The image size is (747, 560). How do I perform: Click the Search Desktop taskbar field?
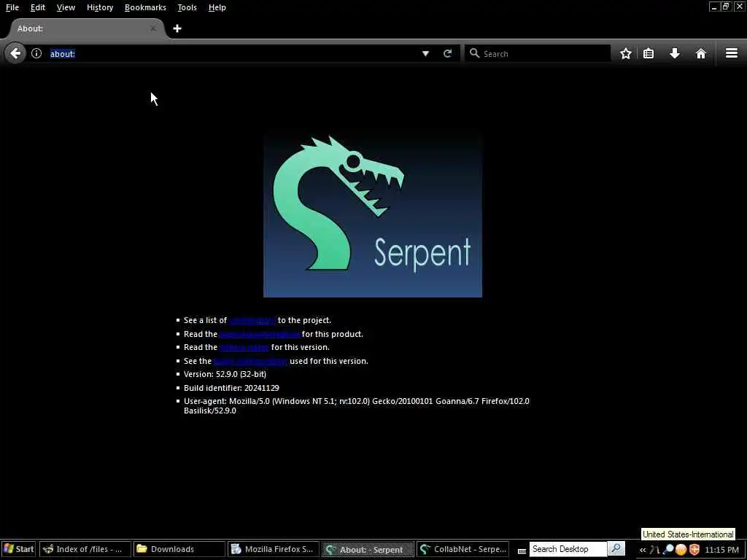[568, 549]
